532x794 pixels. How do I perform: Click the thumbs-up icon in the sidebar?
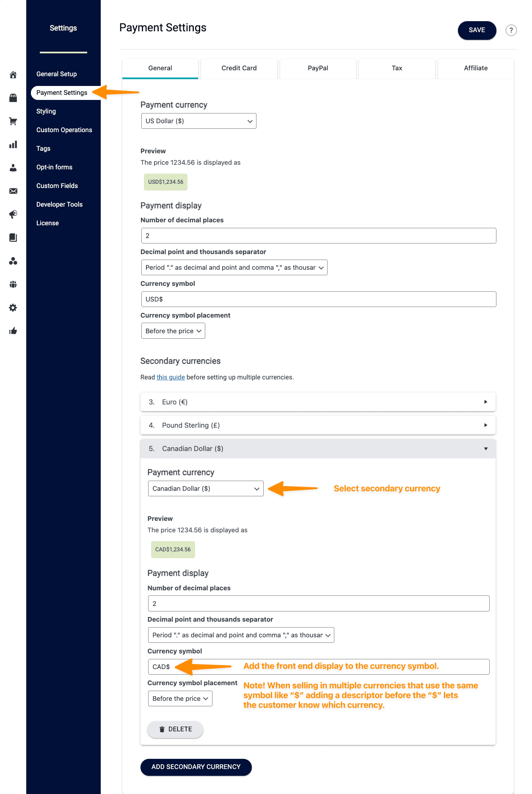click(13, 331)
